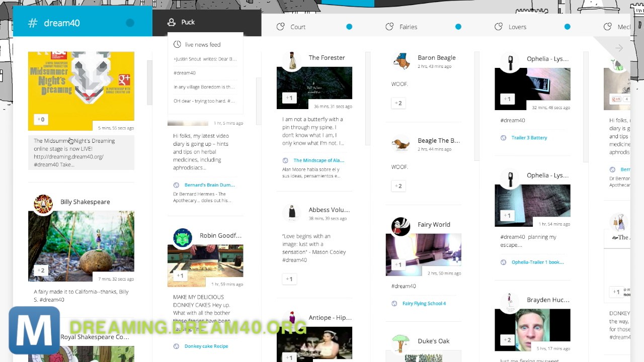Open the 'OH dear - trying too hard' entry
Image resolution: width=644 pixels, height=362 pixels.
[x=204, y=101]
